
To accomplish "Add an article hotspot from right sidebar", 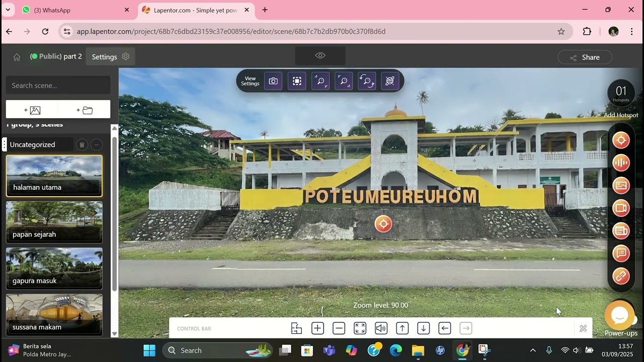I will point(621,231).
